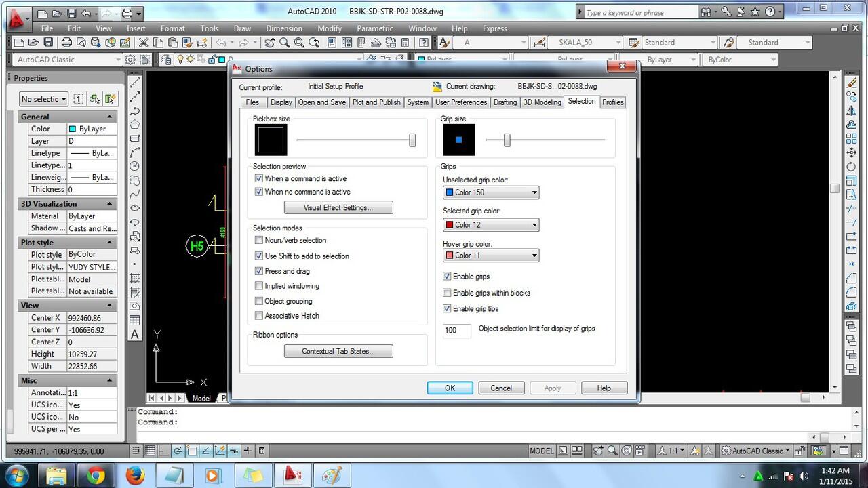
Task: Toggle Use Shift to add to selection
Action: point(258,256)
